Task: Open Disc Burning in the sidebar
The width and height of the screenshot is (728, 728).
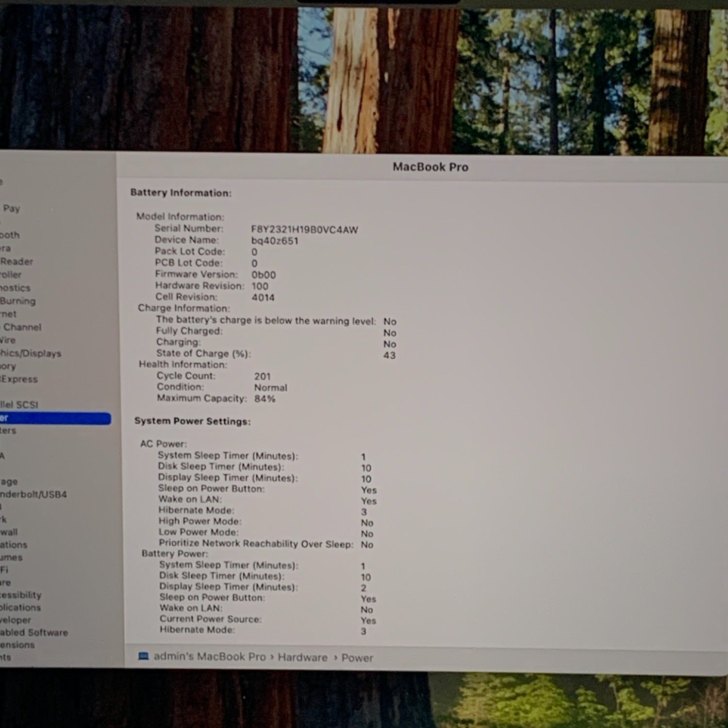Action: click(18, 301)
